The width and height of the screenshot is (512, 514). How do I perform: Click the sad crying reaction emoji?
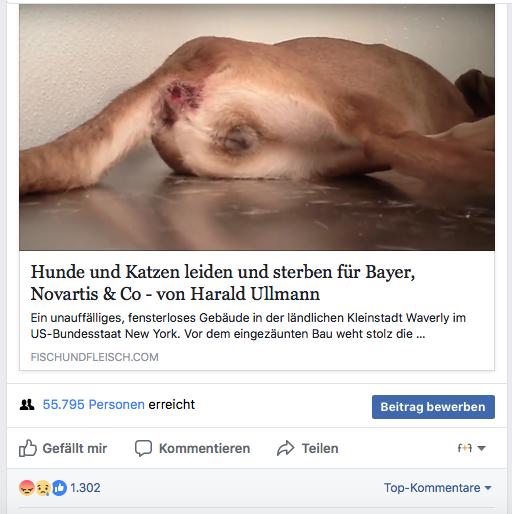tap(43, 488)
